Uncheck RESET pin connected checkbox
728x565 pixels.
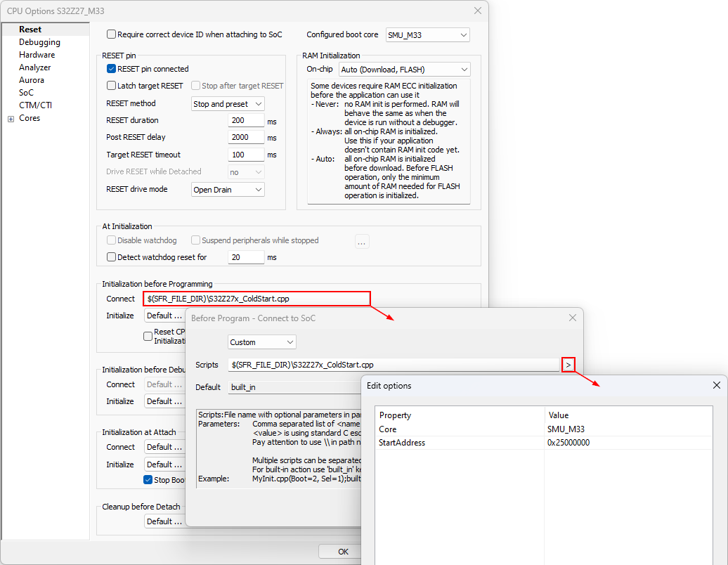tap(111, 69)
